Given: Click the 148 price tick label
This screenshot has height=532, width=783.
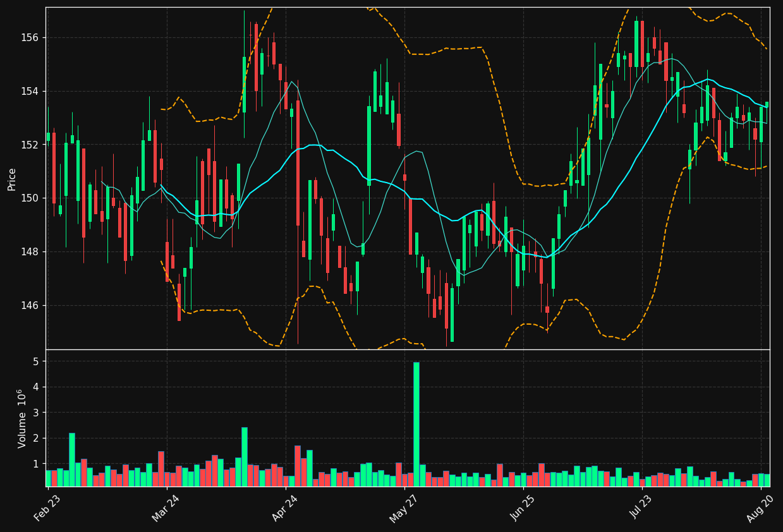Looking at the screenshot, I should 30,252.
